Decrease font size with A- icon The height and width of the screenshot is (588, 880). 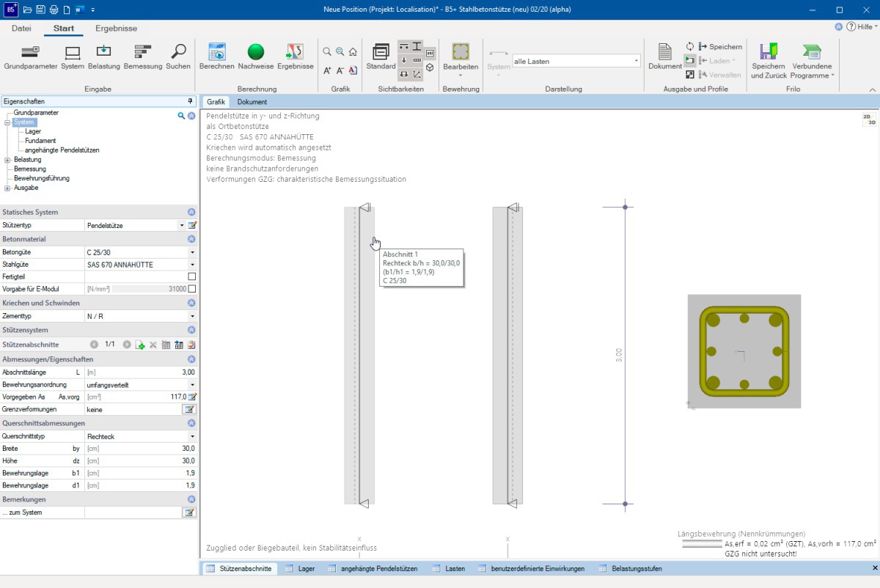coord(340,70)
